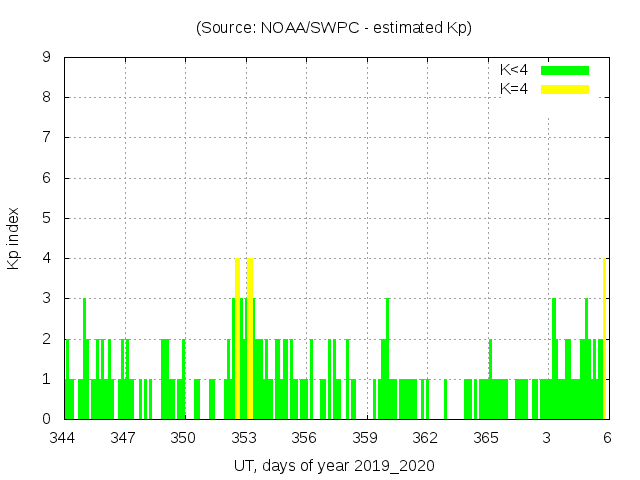Screen dimensions: 640x480
Task: Select the K<4 legend label text
Action: (x=514, y=70)
